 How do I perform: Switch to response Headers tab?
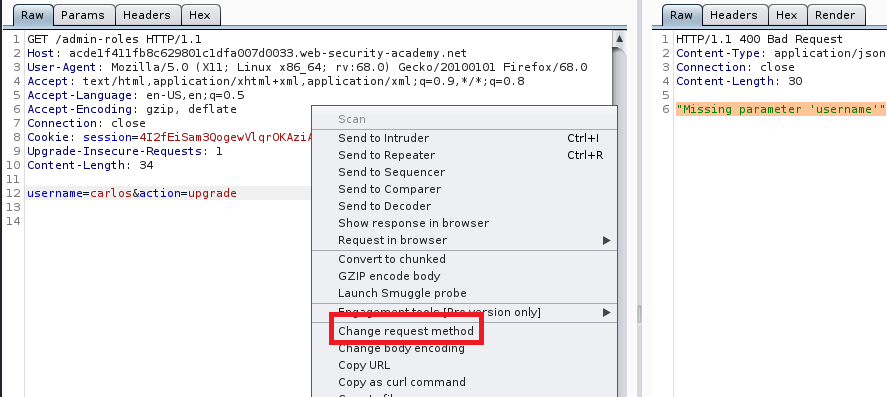point(734,15)
